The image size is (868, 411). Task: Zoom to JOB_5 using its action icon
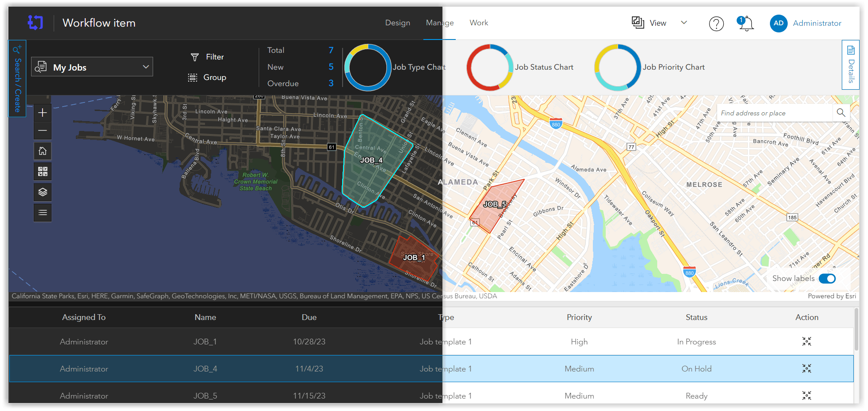pos(806,395)
